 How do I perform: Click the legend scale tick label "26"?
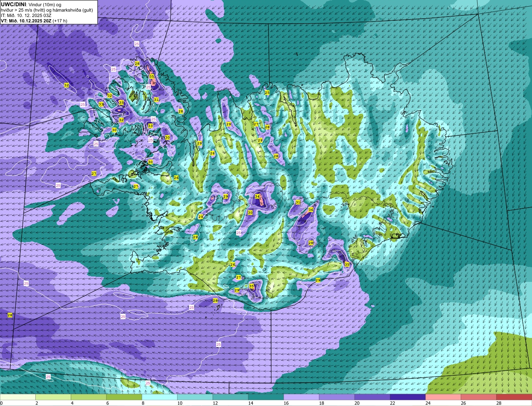point(463,403)
